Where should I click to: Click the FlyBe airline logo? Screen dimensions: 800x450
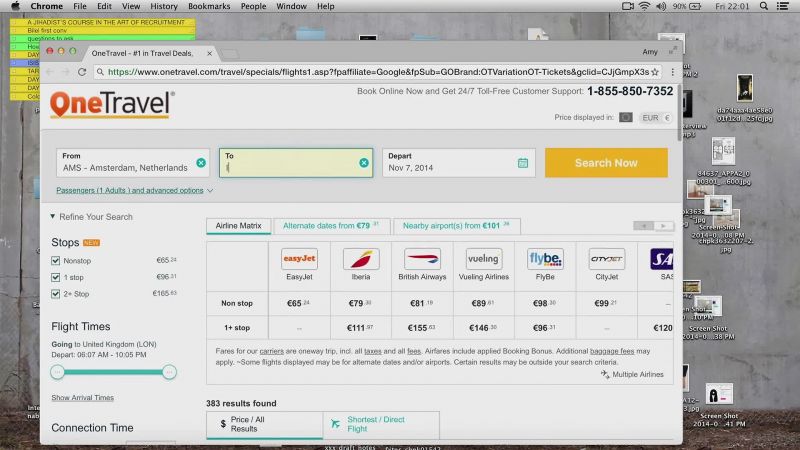(x=545, y=259)
